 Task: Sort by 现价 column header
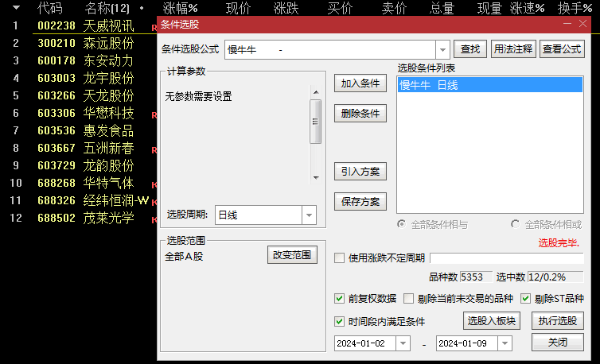(x=239, y=8)
